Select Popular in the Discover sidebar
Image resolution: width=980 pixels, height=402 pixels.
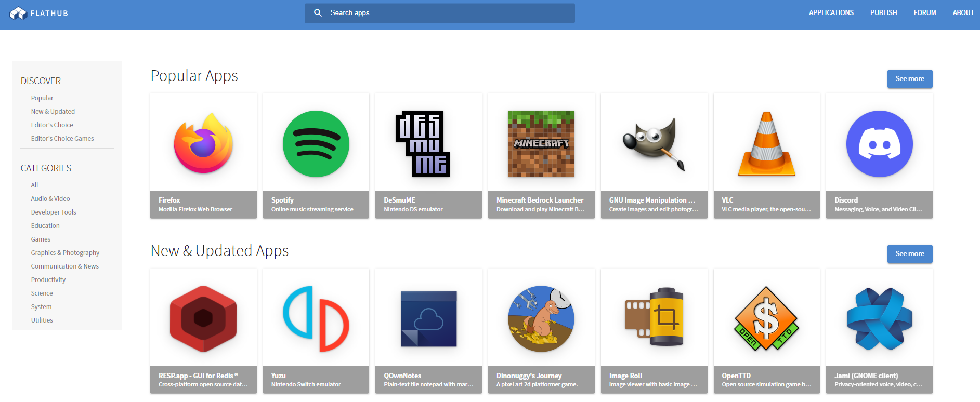pos(42,98)
